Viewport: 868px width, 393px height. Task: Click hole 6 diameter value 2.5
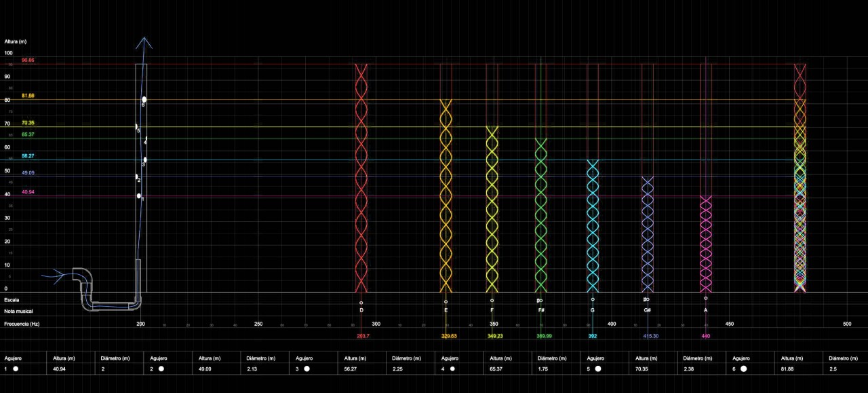tap(833, 369)
